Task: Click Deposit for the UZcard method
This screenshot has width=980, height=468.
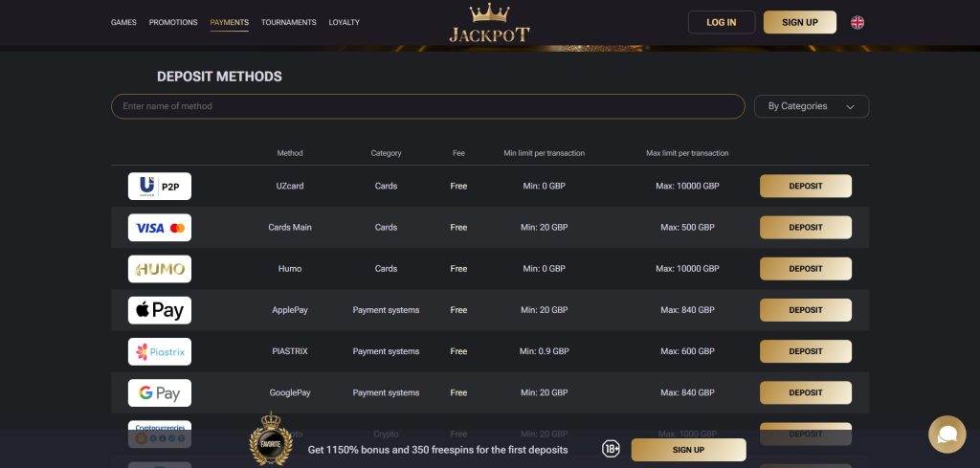Action: (805, 186)
